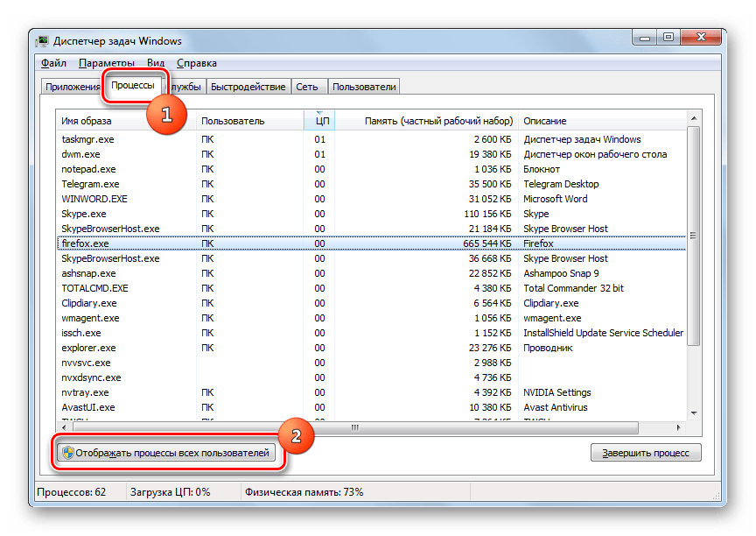Click the Блокнот description cell
The height and width of the screenshot is (536, 756).
[542, 169]
